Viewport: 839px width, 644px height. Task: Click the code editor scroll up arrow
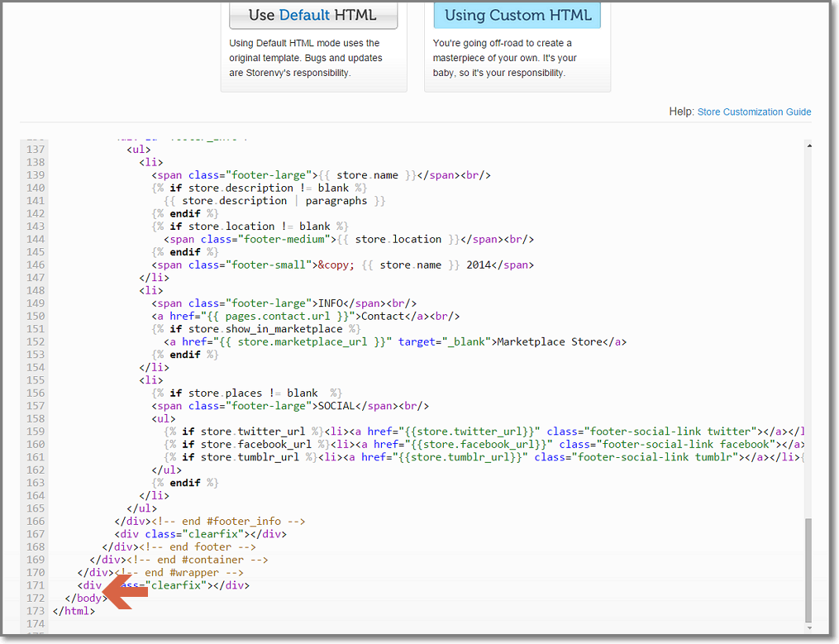[808, 145]
